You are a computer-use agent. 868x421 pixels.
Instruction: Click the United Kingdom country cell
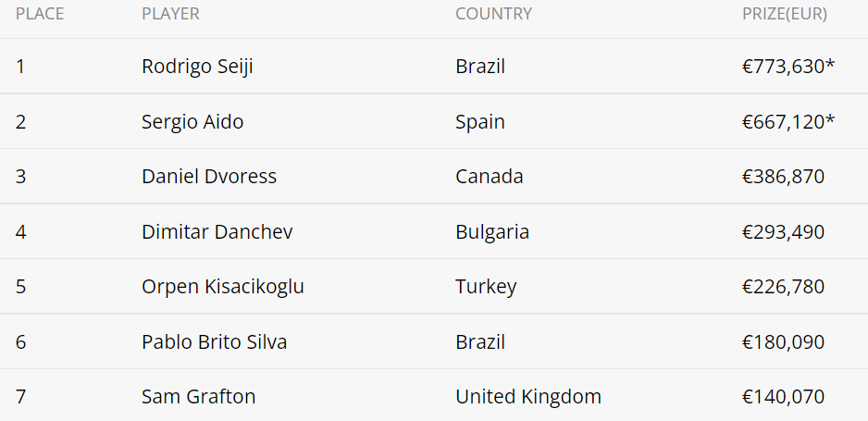[x=528, y=397]
